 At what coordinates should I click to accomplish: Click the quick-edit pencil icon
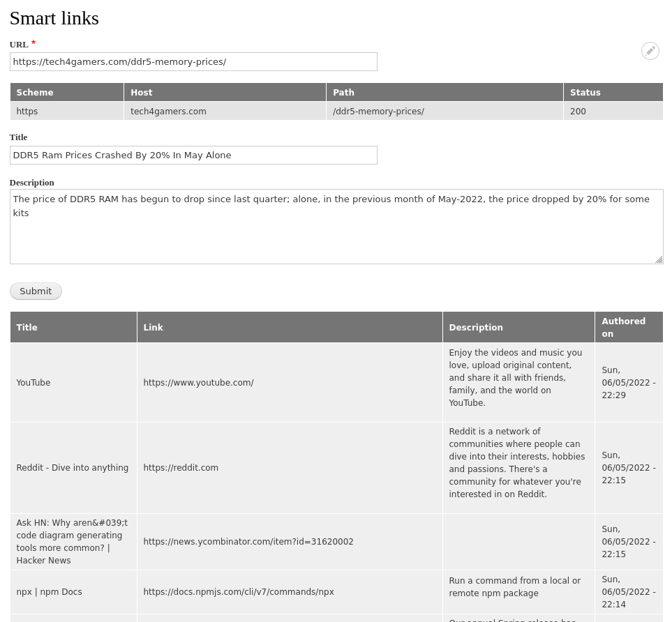[650, 50]
